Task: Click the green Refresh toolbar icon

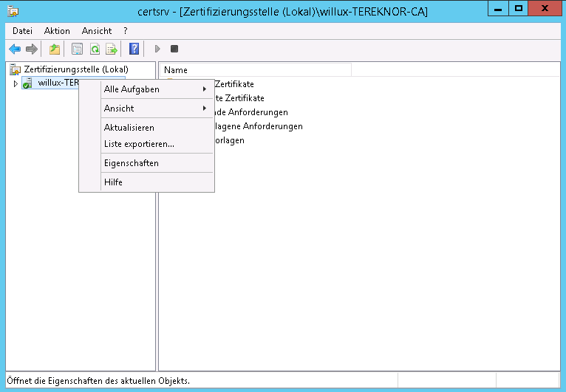Action: click(95, 49)
